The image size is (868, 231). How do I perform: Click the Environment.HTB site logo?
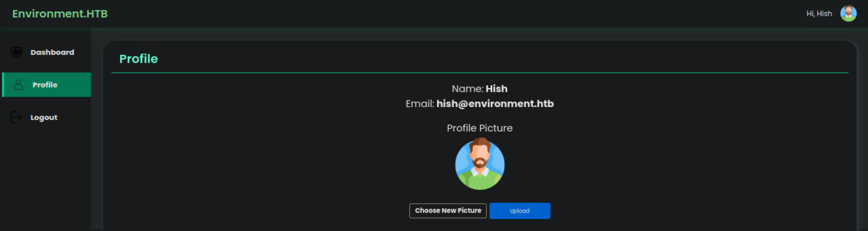(x=60, y=14)
